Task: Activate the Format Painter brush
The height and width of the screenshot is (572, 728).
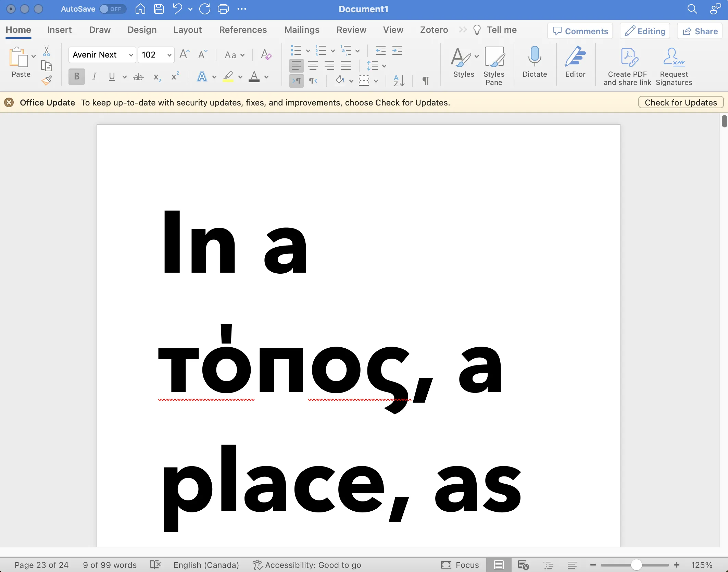Action: [x=47, y=80]
